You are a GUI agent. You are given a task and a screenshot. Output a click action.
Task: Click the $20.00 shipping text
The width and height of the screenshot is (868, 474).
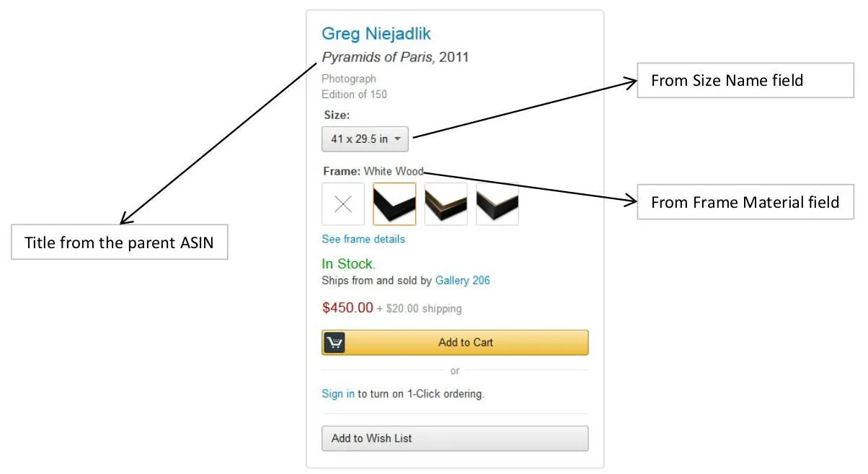tap(424, 309)
